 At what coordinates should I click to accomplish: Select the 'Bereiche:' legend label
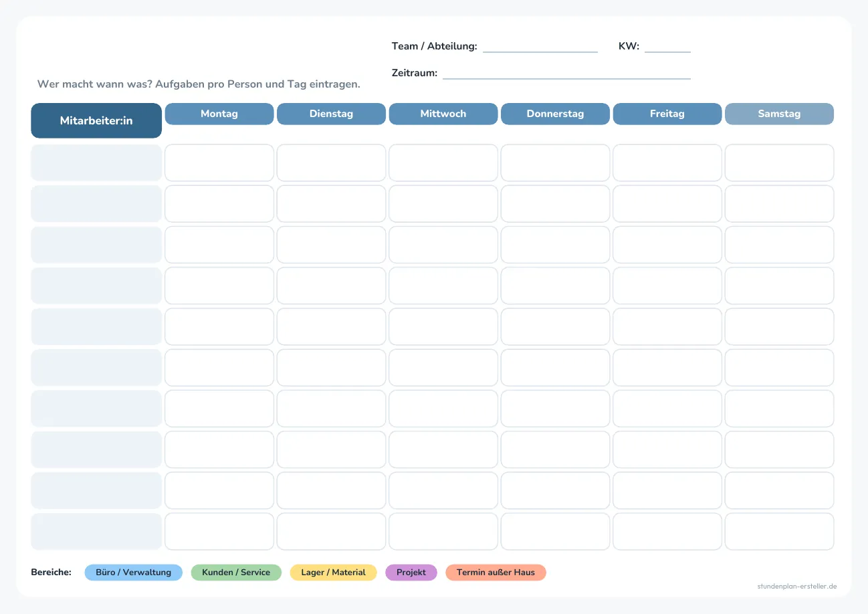(x=51, y=573)
